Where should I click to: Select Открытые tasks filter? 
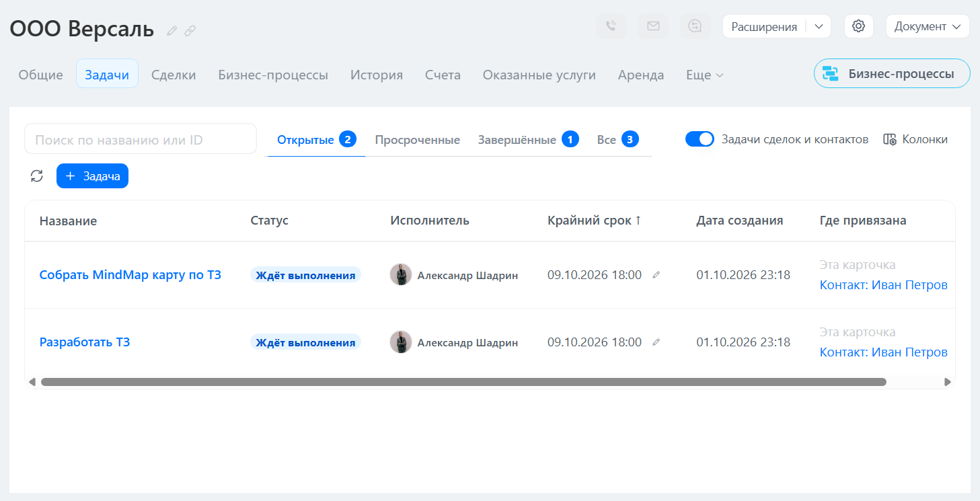click(x=316, y=140)
